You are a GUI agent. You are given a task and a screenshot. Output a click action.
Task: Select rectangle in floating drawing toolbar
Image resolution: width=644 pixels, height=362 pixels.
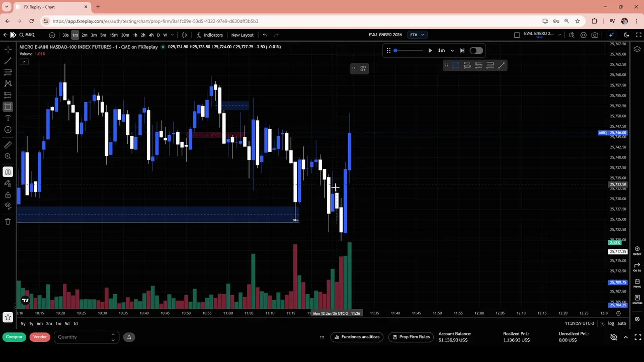pos(455,65)
